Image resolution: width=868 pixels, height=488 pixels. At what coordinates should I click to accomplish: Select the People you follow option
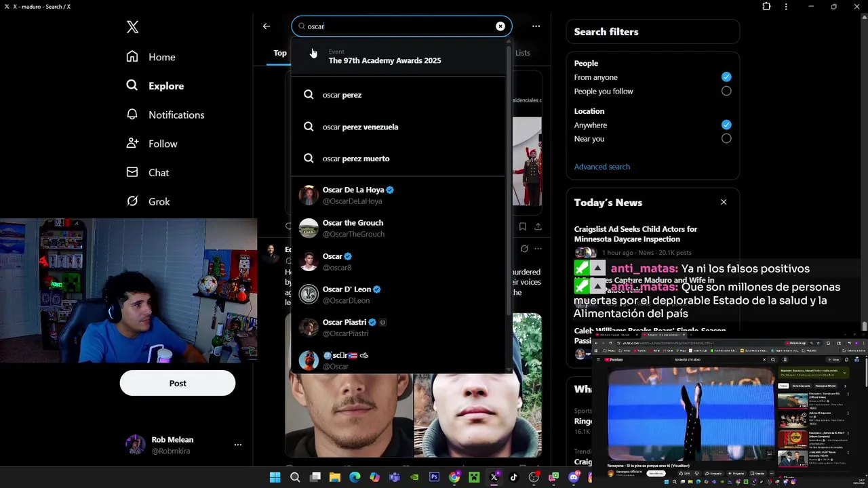coord(726,91)
